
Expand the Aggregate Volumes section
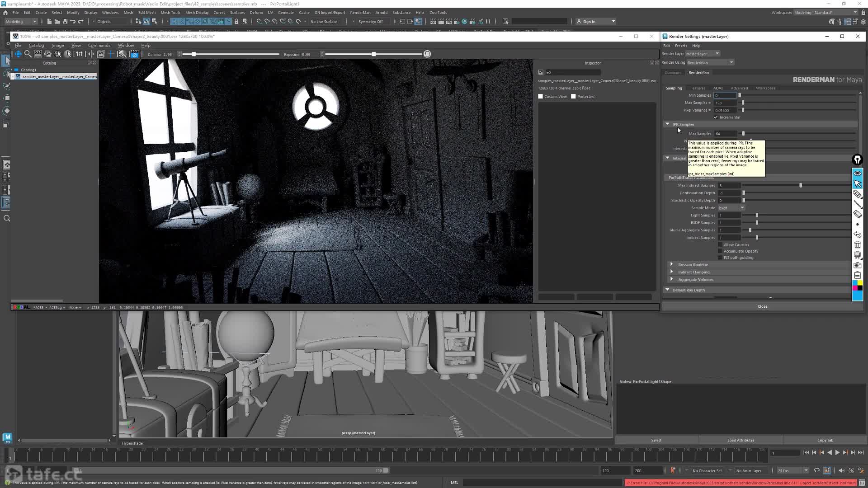coord(671,279)
